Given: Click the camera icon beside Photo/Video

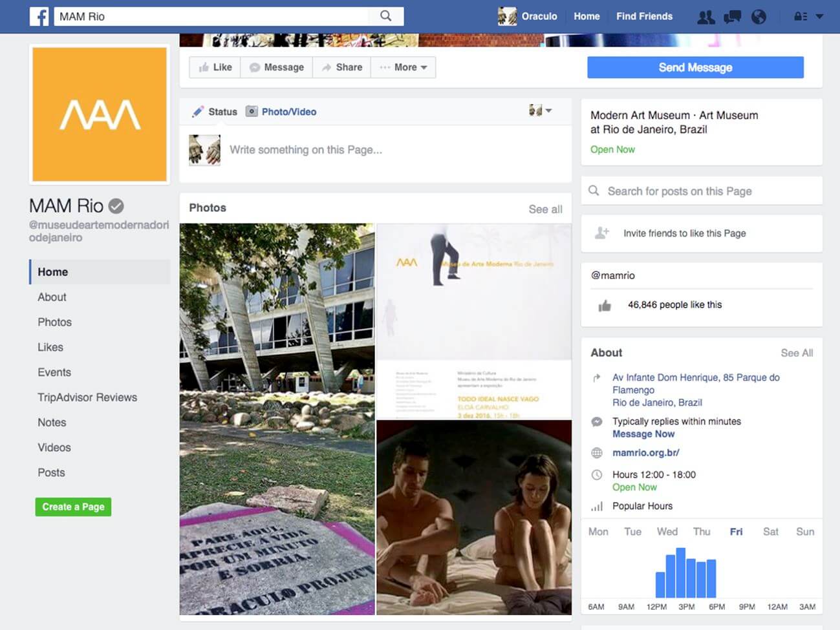Looking at the screenshot, I should [x=252, y=111].
